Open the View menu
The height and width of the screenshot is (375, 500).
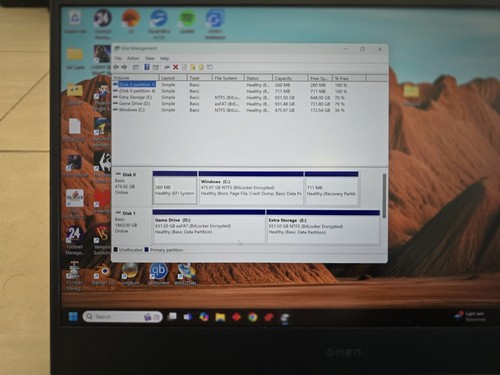pyautogui.click(x=150, y=58)
